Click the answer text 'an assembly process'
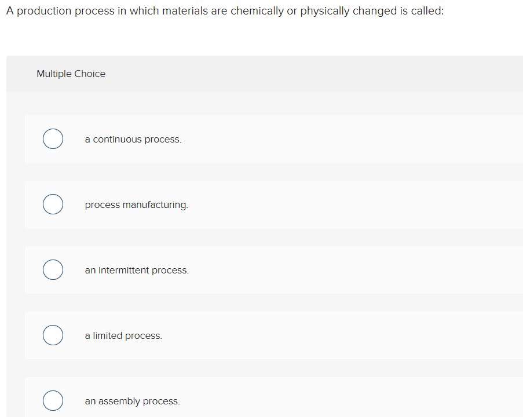Screen dimensions: 523x420 (x=132, y=401)
